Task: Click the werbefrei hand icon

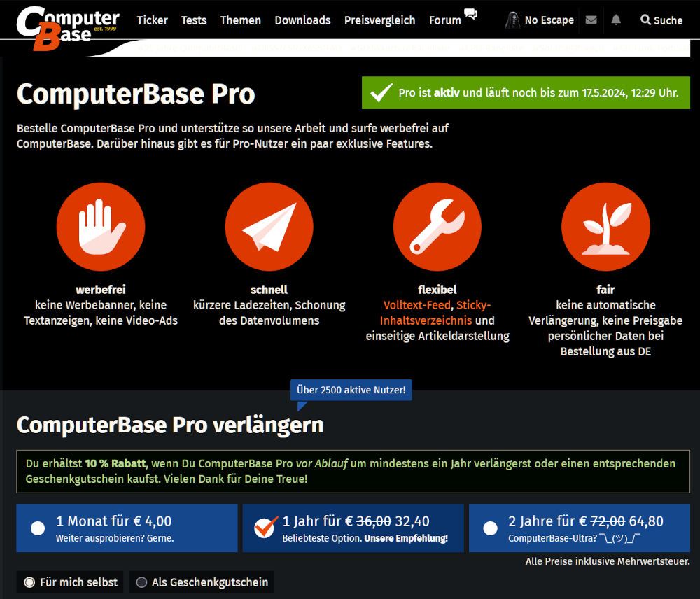Action: (x=101, y=227)
